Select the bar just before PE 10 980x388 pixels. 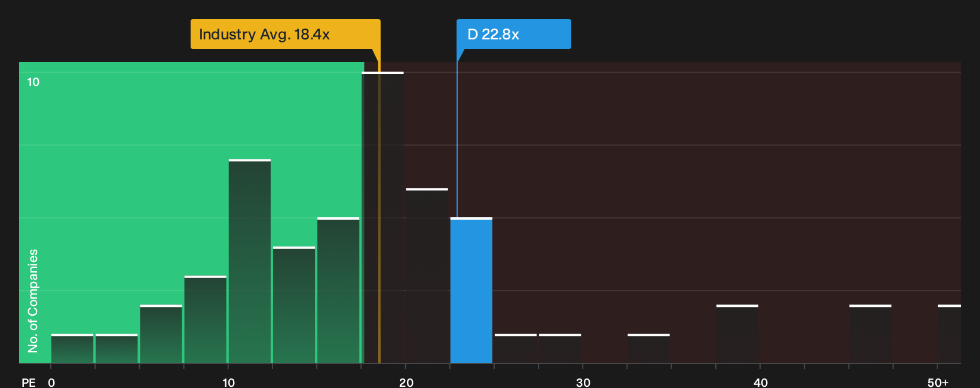(x=206, y=319)
